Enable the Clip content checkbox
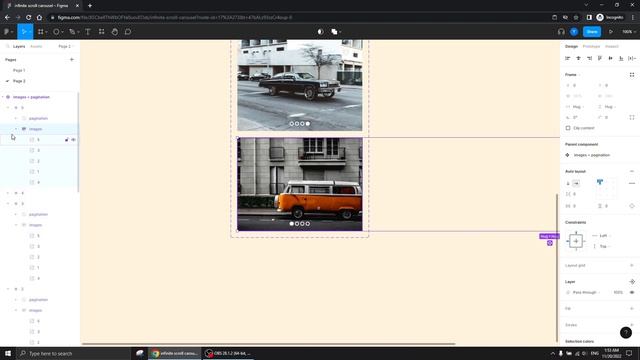 click(x=568, y=128)
